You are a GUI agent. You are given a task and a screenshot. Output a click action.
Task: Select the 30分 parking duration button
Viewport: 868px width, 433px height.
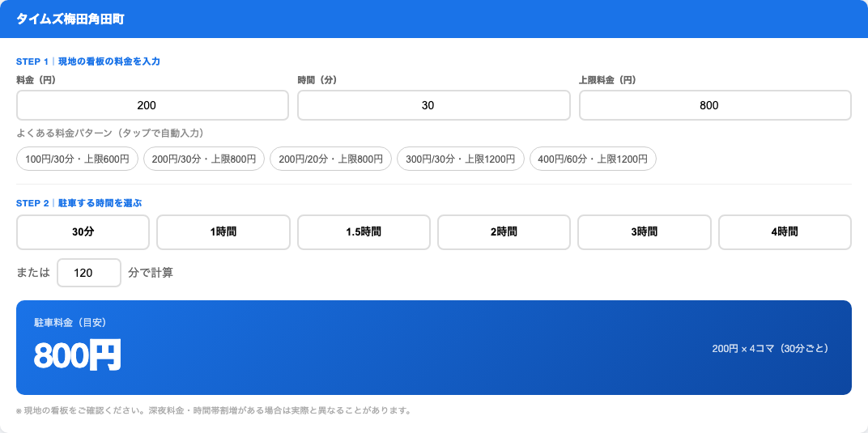[x=83, y=232]
